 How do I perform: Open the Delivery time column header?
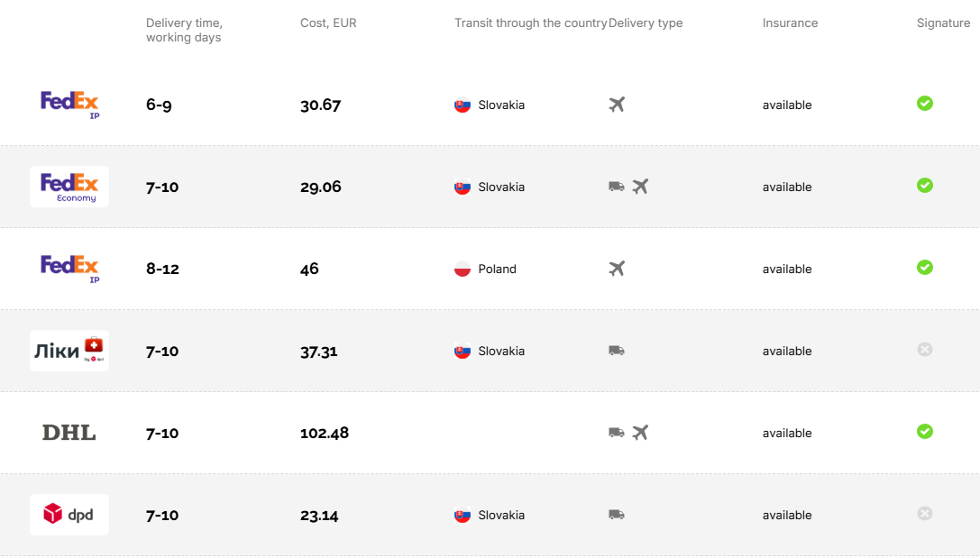point(184,31)
